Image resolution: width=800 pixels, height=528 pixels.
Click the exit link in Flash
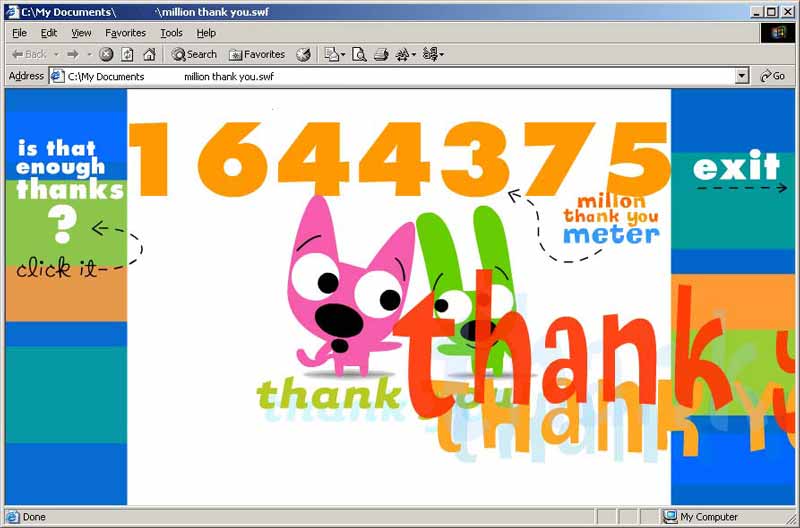(x=736, y=166)
